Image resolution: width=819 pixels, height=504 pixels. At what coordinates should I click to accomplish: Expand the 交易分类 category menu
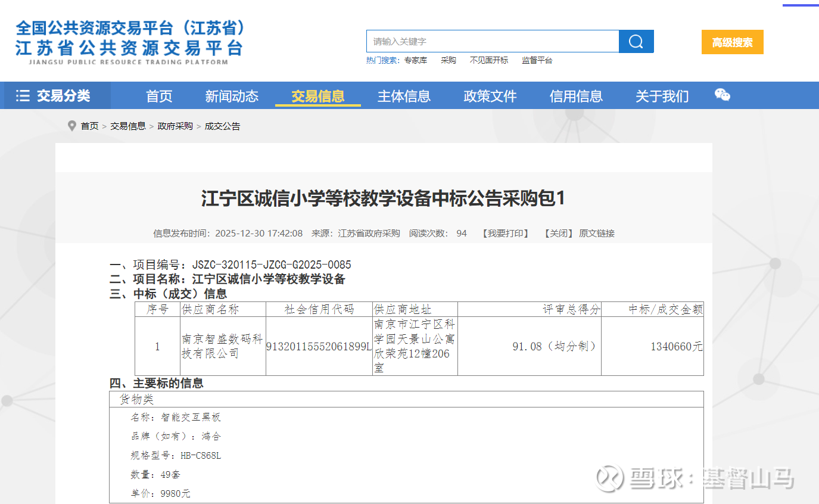(x=57, y=96)
